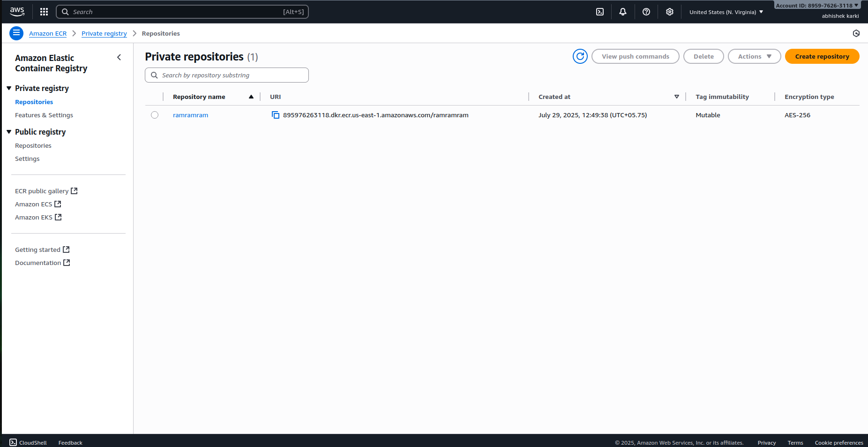
Task: Collapse the Private registry section
Action: pyautogui.click(x=9, y=88)
